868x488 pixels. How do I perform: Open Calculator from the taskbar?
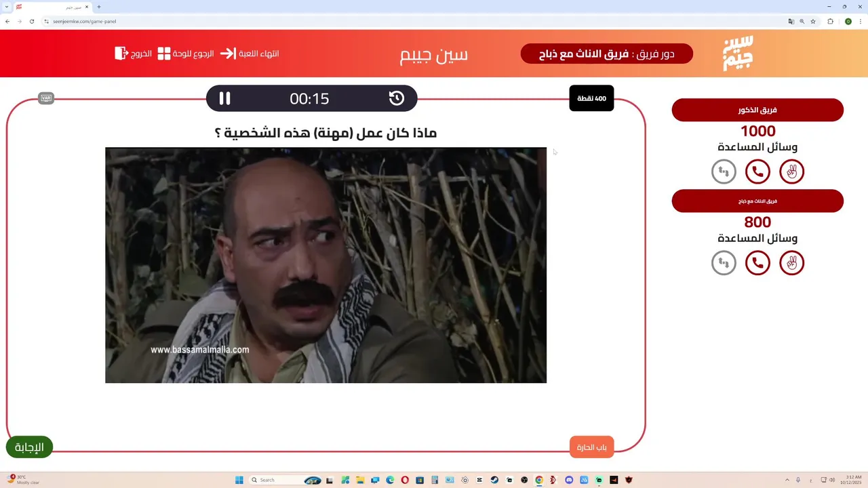[435, 480]
